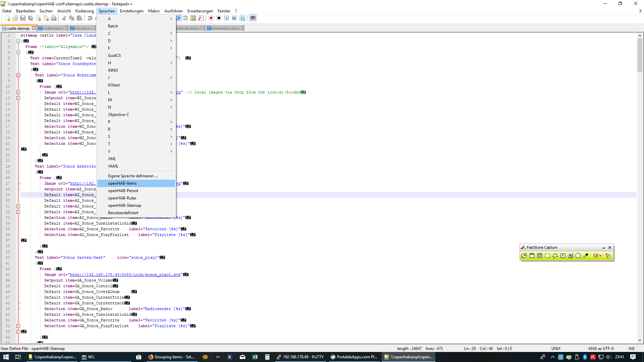The width and height of the screenshot is (644, 362).
Task: Select XML language entry
Action: click(x=136, y=159)
